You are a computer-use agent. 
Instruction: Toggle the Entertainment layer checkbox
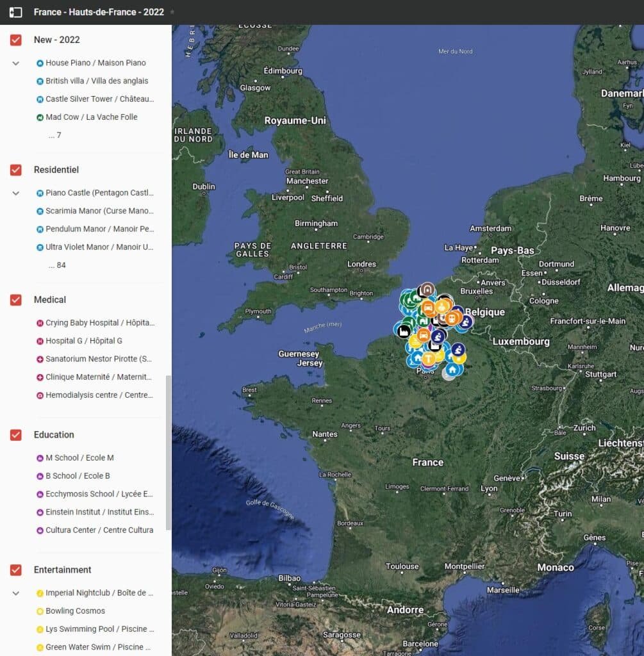point(15,570)
